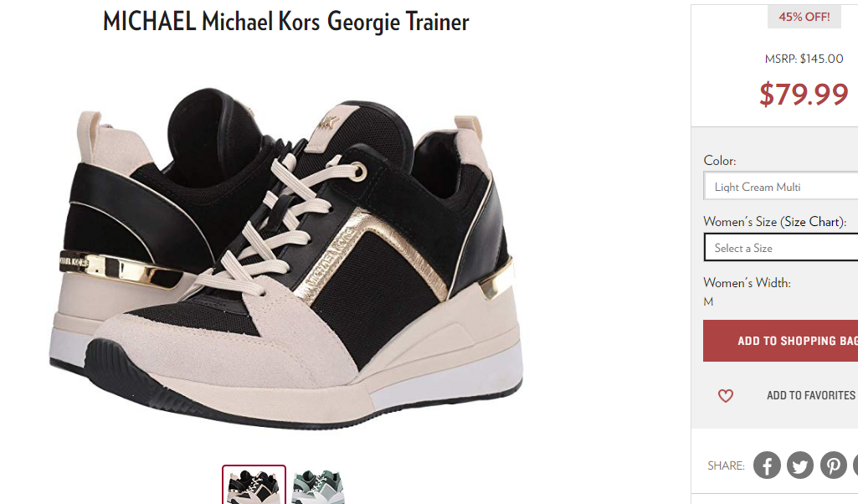Image resolution: width=858 pixels, height=504 pixels.
Task: Click the Women's Width label
Action: 747,282
